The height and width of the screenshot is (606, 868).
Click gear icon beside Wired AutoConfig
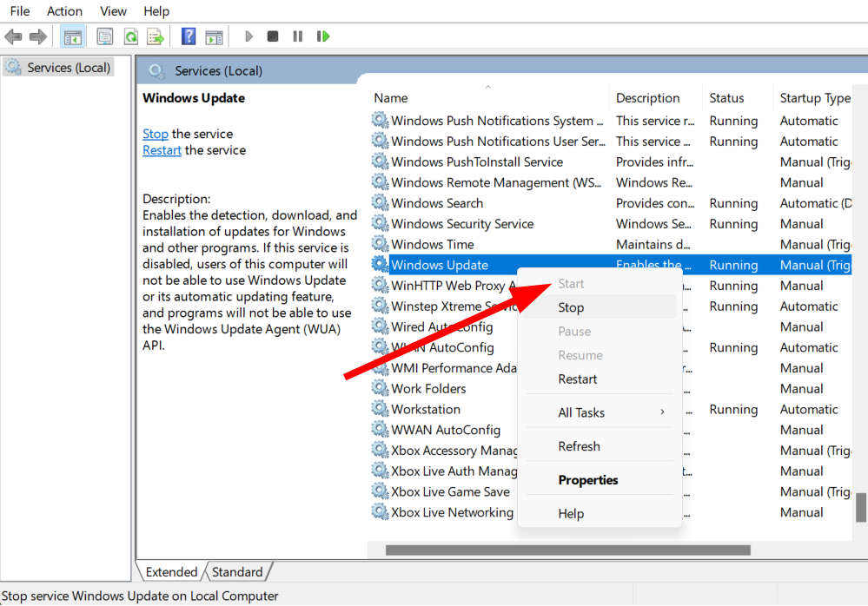point(380,326)
